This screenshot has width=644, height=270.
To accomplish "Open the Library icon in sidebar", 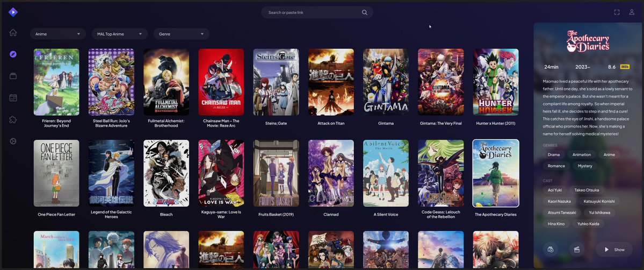I will click(13, 76).
